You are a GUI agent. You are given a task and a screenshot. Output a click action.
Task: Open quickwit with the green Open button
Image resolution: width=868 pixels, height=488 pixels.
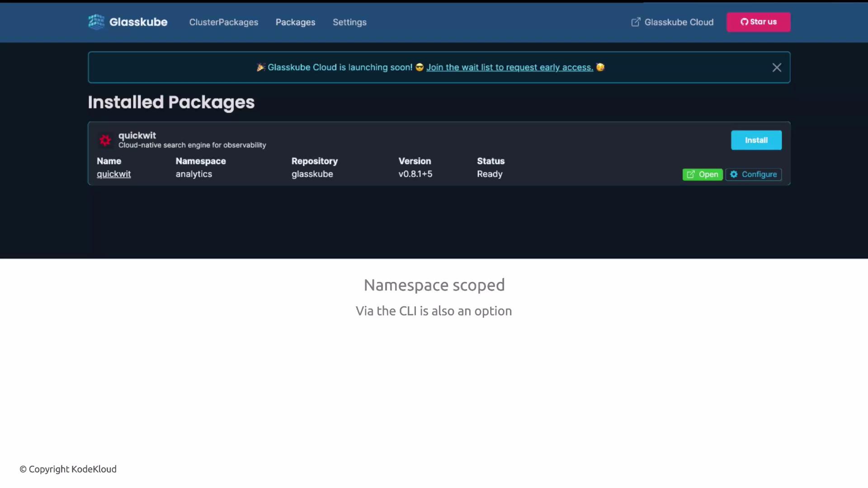click(703, 174)
